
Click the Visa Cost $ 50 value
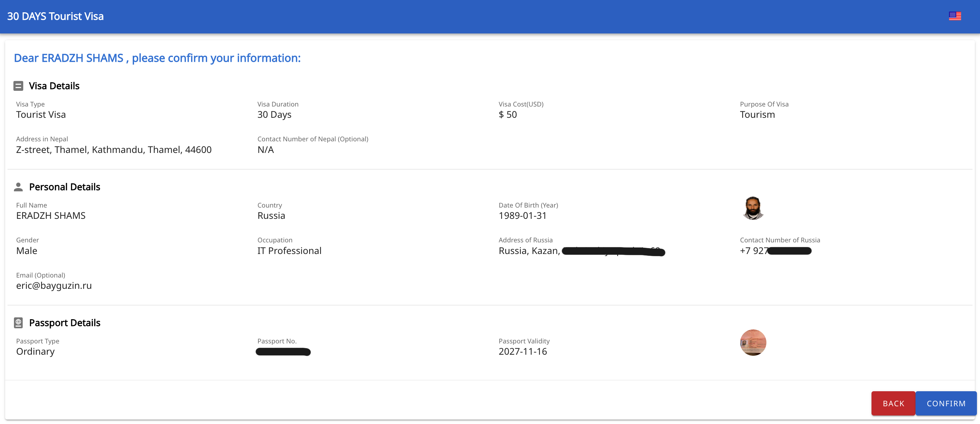click(507, 115)
